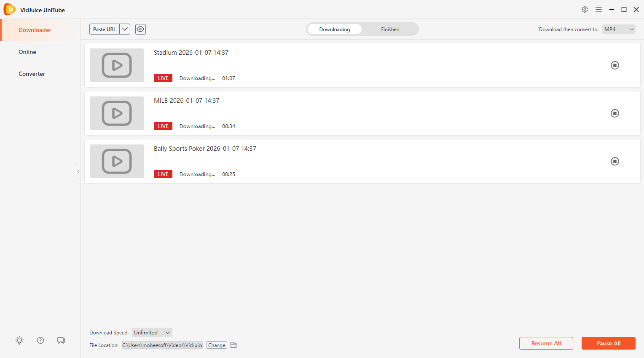Open the feedback chat icon

[x=61, y=340]
